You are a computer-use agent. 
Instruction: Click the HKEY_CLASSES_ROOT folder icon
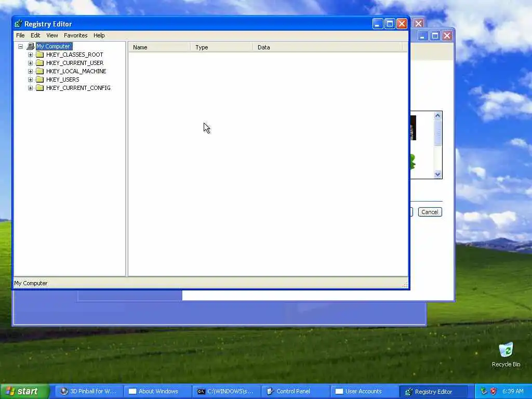pos(40,54)
